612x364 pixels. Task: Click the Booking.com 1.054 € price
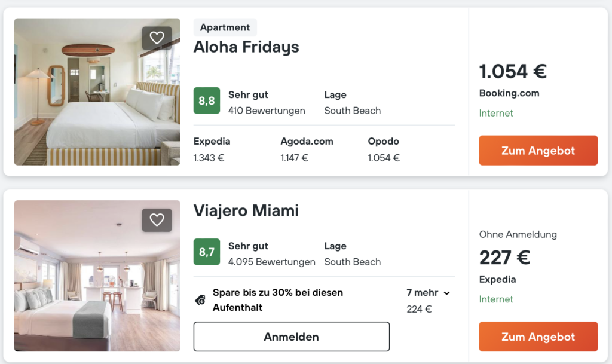pyautogui.click(x=513, y=72)
